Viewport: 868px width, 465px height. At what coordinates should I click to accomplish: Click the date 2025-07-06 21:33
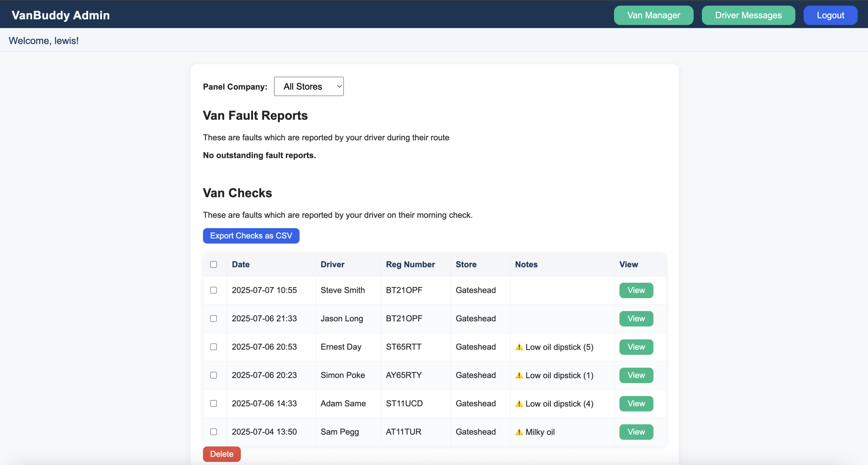[264, 319]
